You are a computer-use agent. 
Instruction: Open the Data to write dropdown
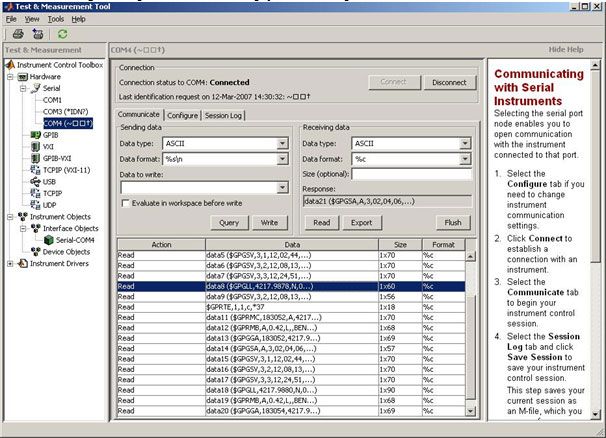pyautogui.click(x=282, y=187)
